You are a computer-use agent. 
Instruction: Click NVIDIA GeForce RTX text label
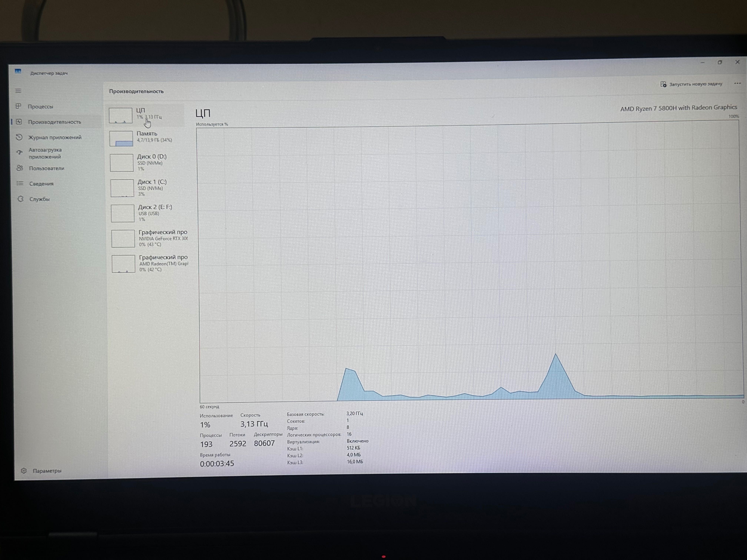click(163, 239)
